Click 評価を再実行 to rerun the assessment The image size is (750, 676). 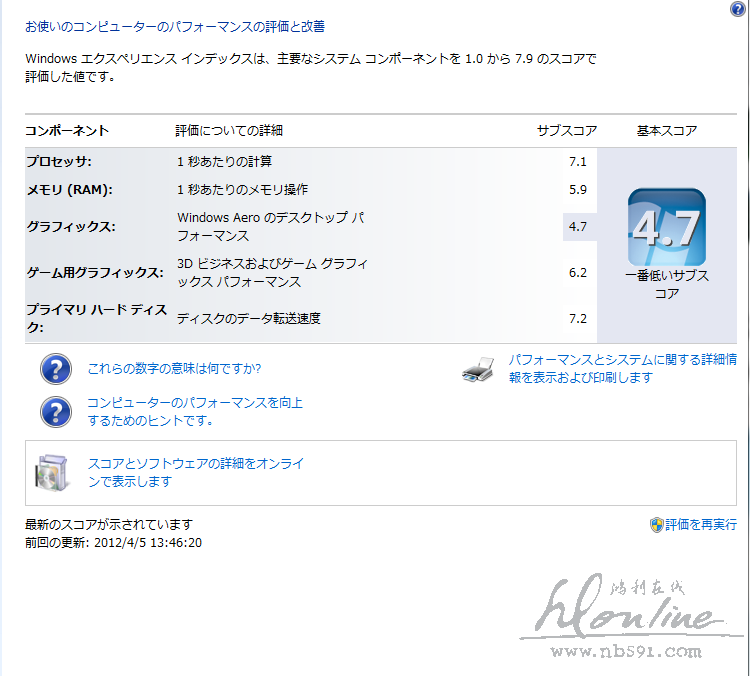(x=700, y=524)
